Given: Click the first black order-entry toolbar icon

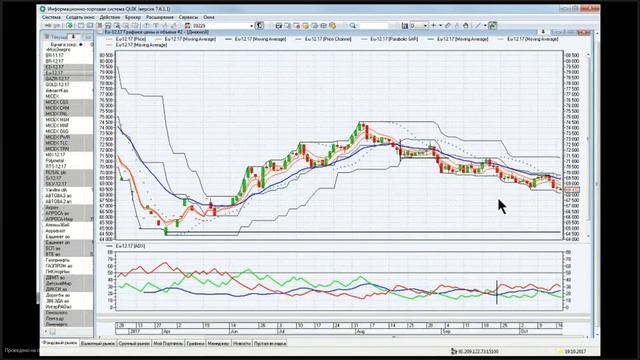Looking at the screenshot, I should pos(278,25).
